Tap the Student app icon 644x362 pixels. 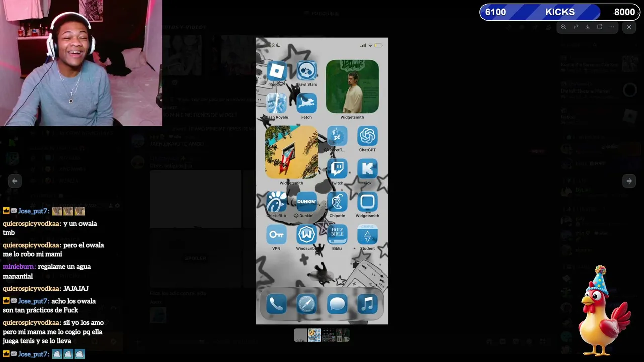pos(367,235)
